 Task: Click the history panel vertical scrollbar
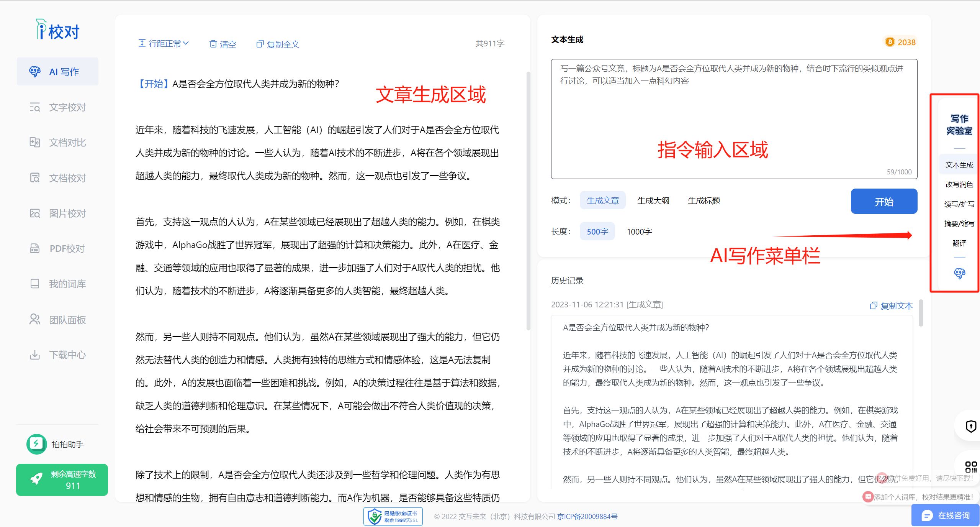pyautogui.click(x=921, y=312)
